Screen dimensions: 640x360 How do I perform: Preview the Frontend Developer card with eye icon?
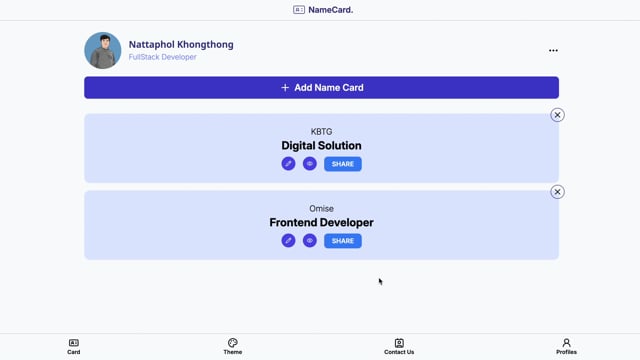pyautogui.click(x=310, y=240)
